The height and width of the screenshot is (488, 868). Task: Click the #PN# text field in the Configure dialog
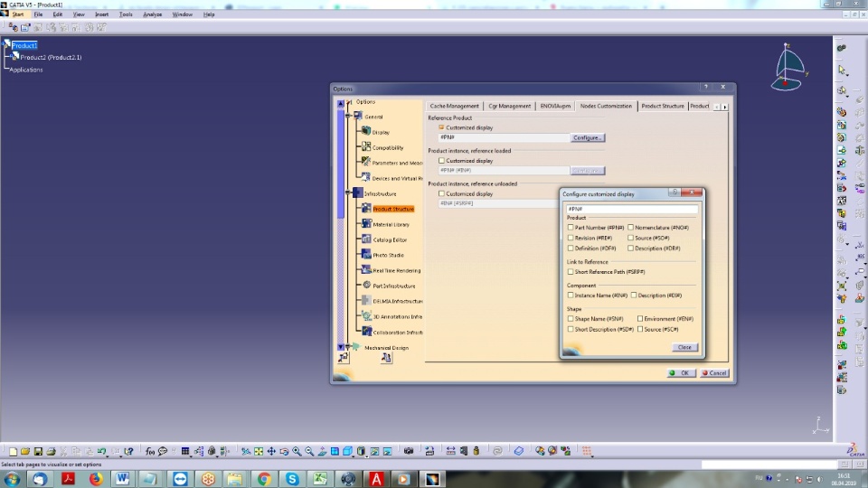(x=632, y=209)
